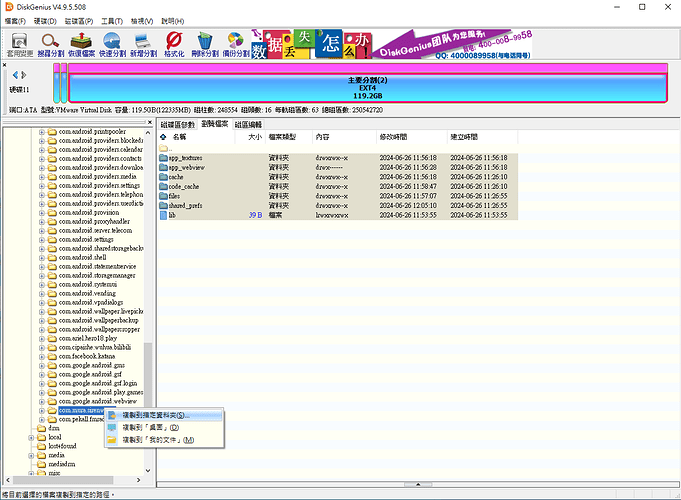Switch to the 磁碟區參數 tab
This screenshot has height=500, width=681.
178,125
